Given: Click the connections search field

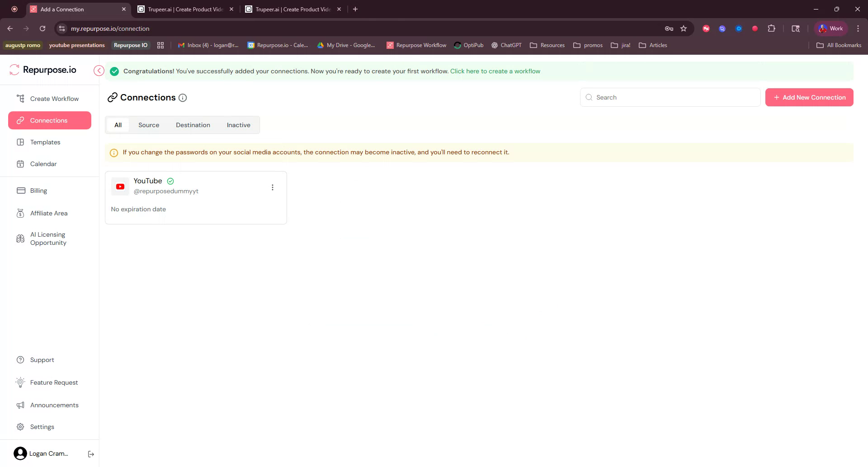Looking at the screenshot, I should click(670, 97).
